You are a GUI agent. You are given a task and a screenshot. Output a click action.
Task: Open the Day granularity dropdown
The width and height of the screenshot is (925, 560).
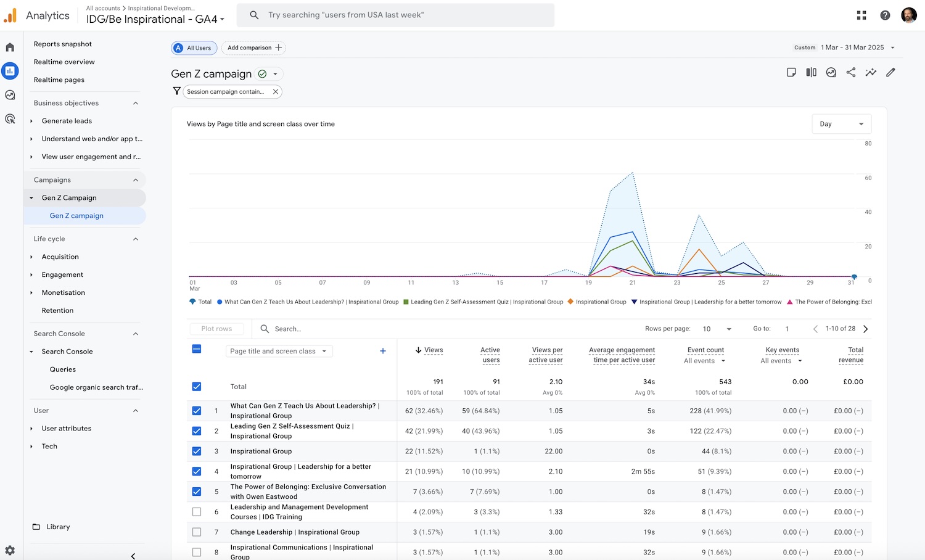[x=841, y=124]
